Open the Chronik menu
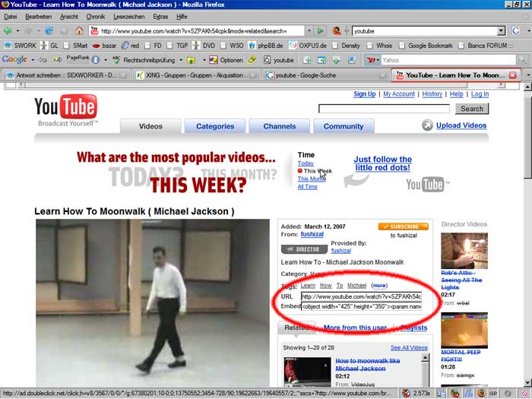The height and width of the screenshot is (399, 532). [x=95, y=17]
